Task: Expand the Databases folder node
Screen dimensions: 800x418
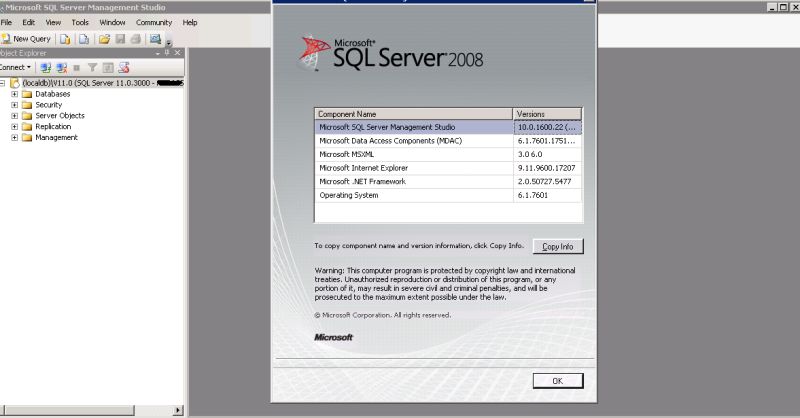Action: (15, 94)
